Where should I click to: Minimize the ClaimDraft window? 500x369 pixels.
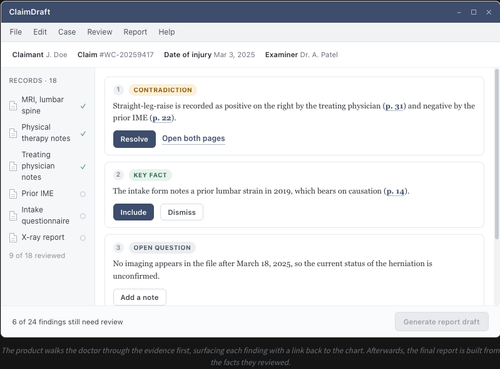click(x=459, y=12)
